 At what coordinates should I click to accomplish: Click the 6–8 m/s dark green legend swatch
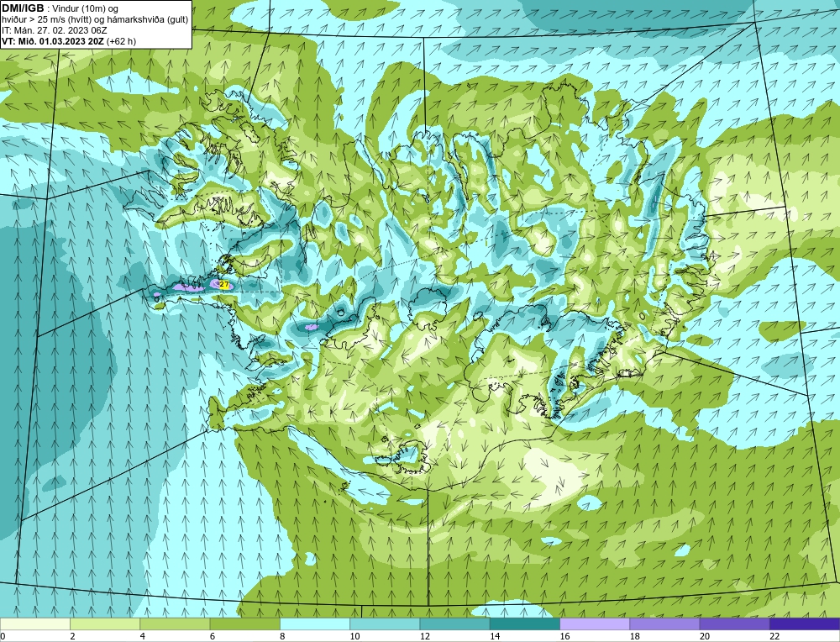244,624
